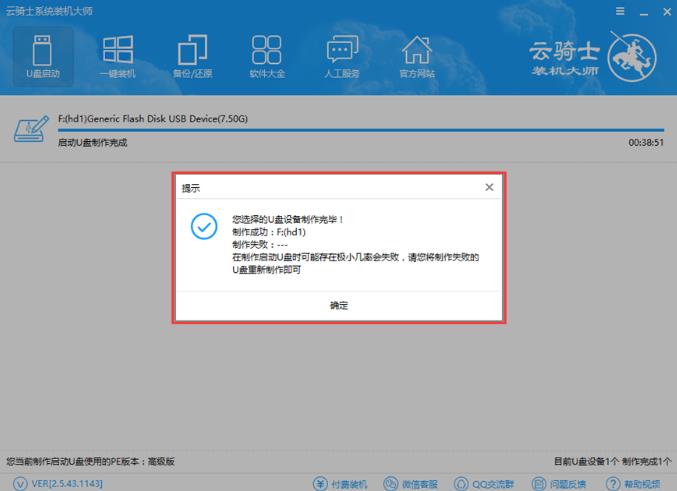Open the U盘启动 tab
This screenshot has height=491, width=677.
(x=42, y=57)
